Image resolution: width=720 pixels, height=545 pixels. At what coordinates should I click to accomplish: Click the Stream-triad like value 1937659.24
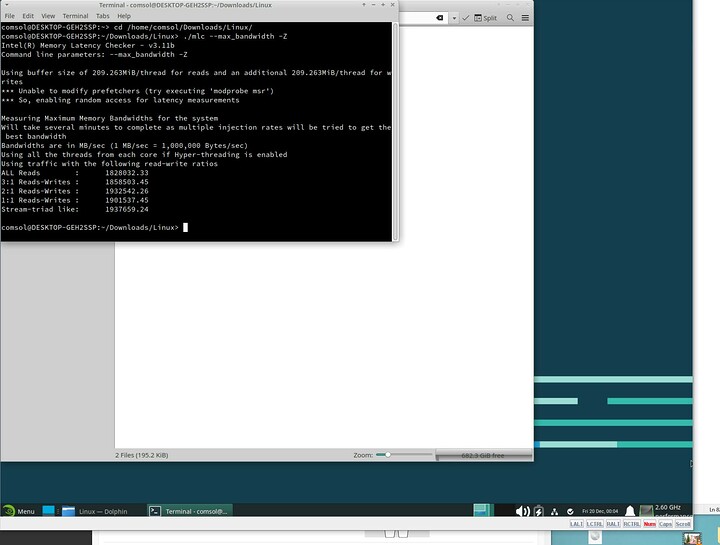pos(127,209)
